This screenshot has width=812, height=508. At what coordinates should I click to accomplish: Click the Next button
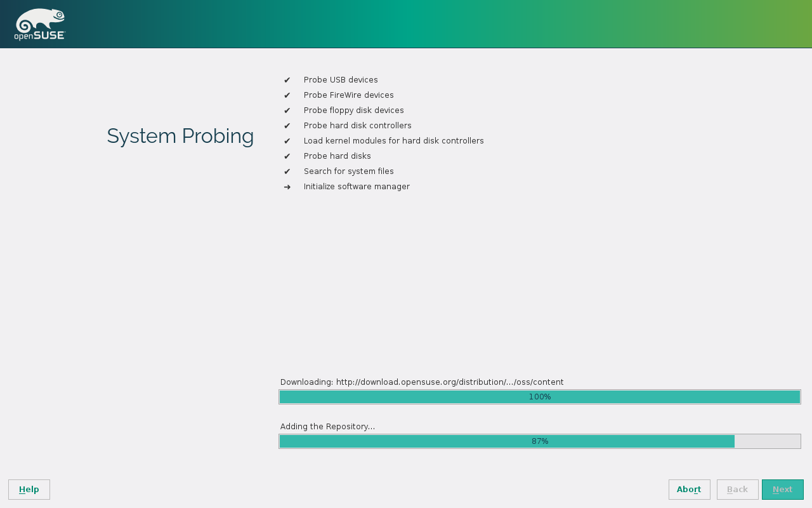tap(782, 490)
